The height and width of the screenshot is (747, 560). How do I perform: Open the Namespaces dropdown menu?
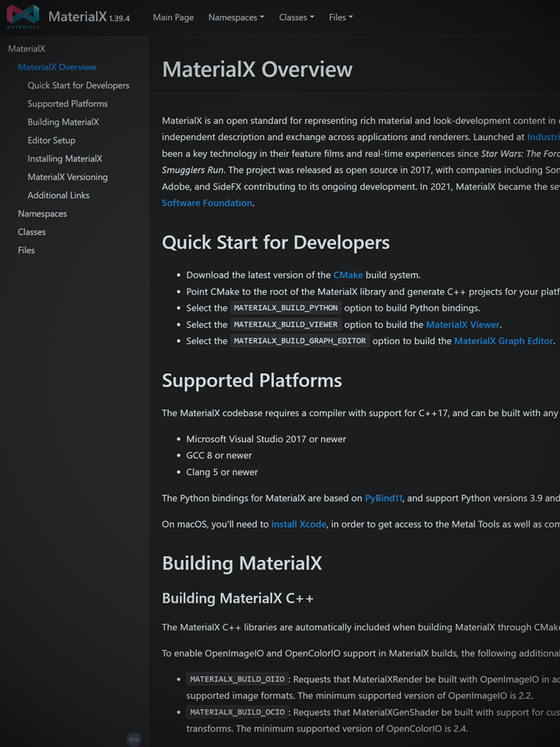point(236,17)
